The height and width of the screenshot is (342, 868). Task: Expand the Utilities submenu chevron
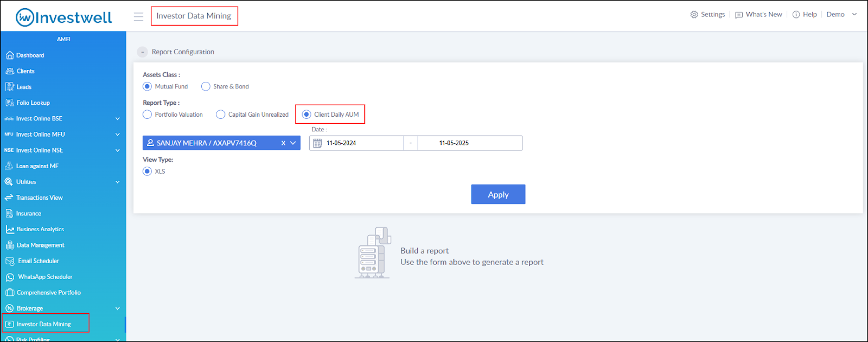click(x=118, y=182)
